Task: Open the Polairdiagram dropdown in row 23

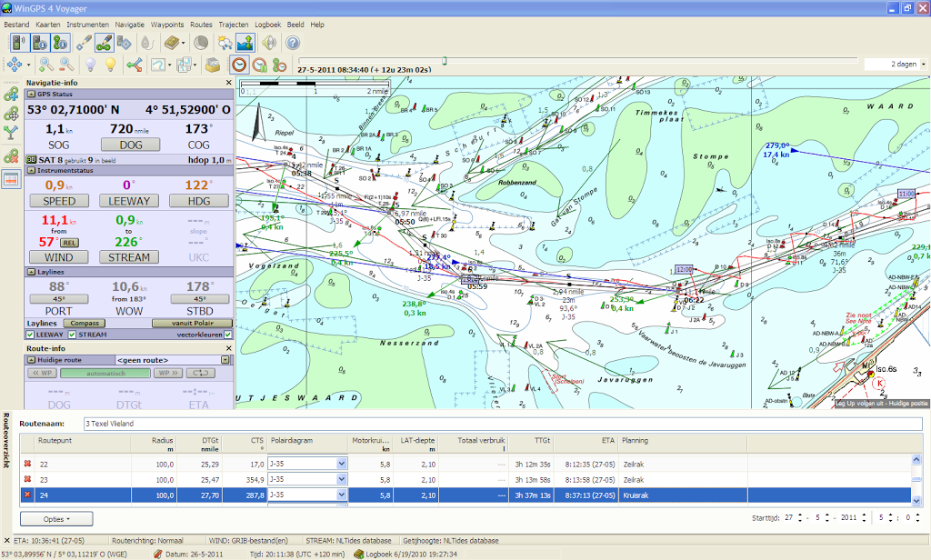Action: pos(342,479)
